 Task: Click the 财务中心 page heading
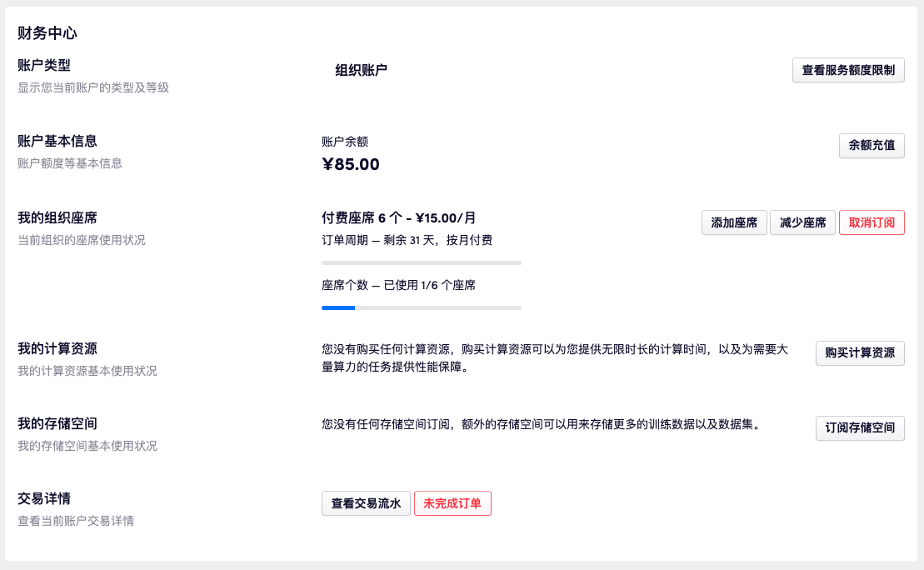point(47,33)
